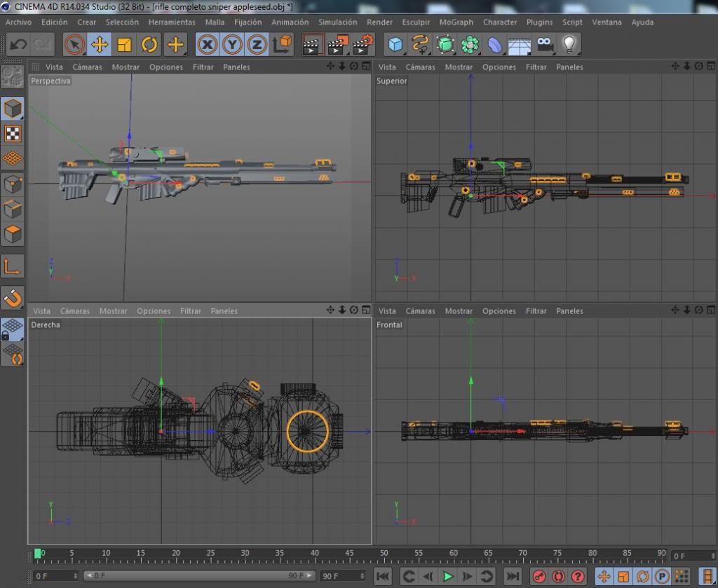Select the Move tool in the toolbar
This screenshot has width=718, height=588.
click(99, 45)
